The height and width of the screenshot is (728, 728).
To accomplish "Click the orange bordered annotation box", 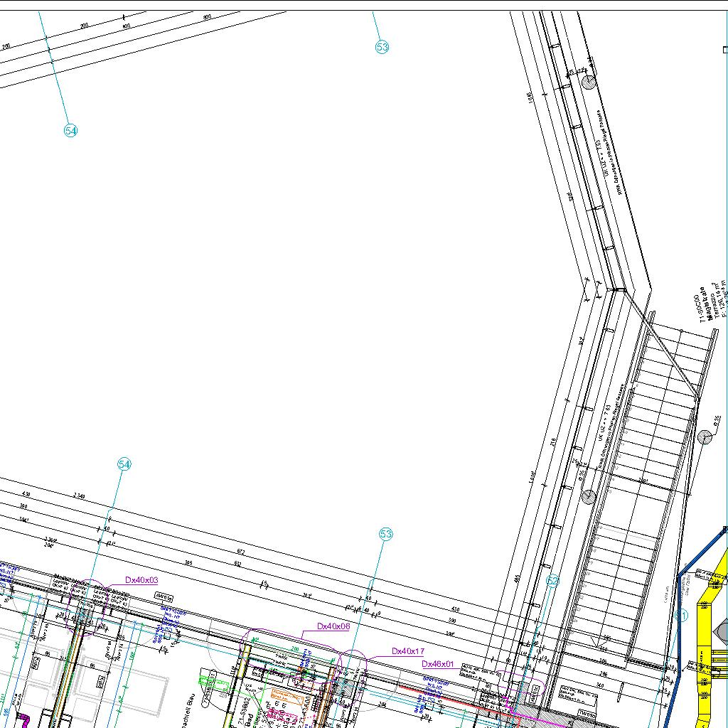I will pos(284,695).
